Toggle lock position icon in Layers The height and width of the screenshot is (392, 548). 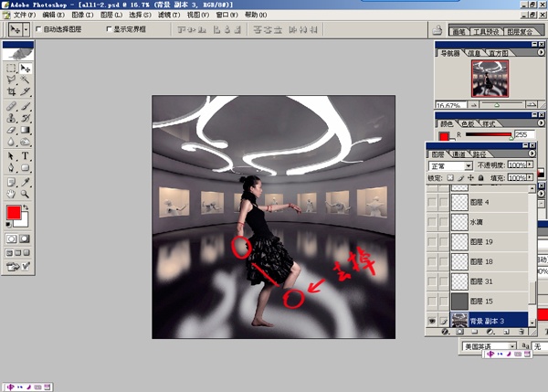[470, 178]
